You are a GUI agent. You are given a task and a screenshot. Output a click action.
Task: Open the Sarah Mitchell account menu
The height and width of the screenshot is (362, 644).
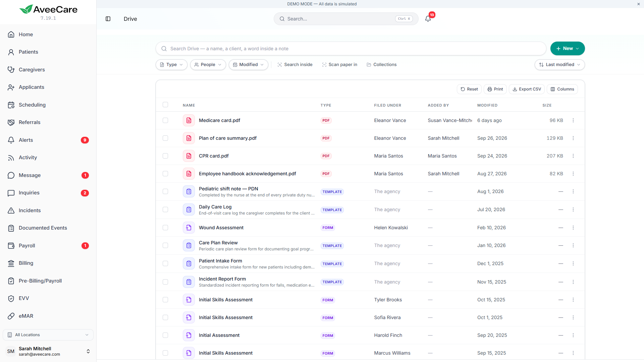pyautogui.click(x=48, y=351)
